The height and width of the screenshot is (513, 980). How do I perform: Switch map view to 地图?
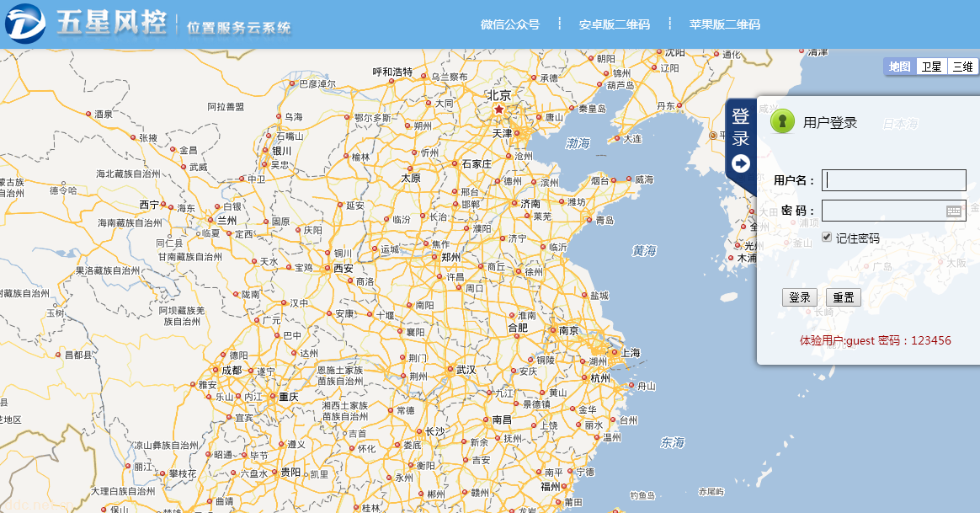point(899,67)
